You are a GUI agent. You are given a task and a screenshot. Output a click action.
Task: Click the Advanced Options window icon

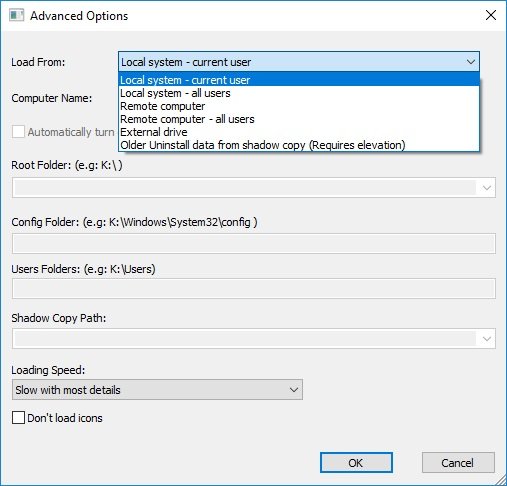point(17,16)
